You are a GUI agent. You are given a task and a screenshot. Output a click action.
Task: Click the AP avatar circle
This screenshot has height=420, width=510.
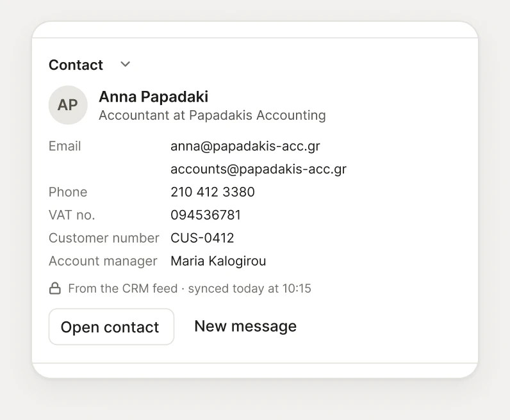coord(68,105)
